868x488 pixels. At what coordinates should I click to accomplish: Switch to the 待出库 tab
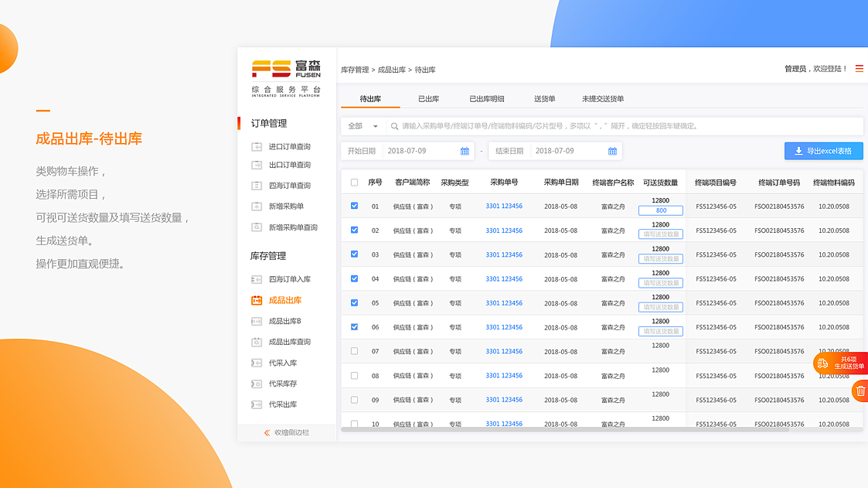(x=370, y=98)
